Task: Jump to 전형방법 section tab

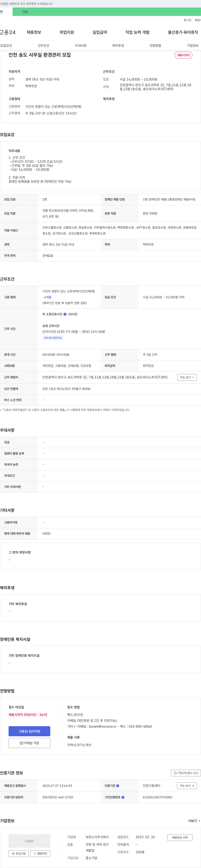Action: point(155,46)
